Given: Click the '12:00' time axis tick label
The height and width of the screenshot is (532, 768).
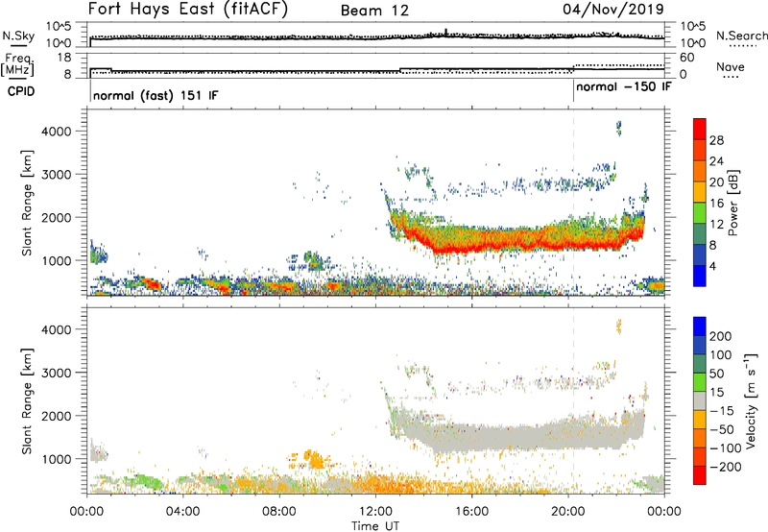Looking at the screenshot, I should (375, 512).
